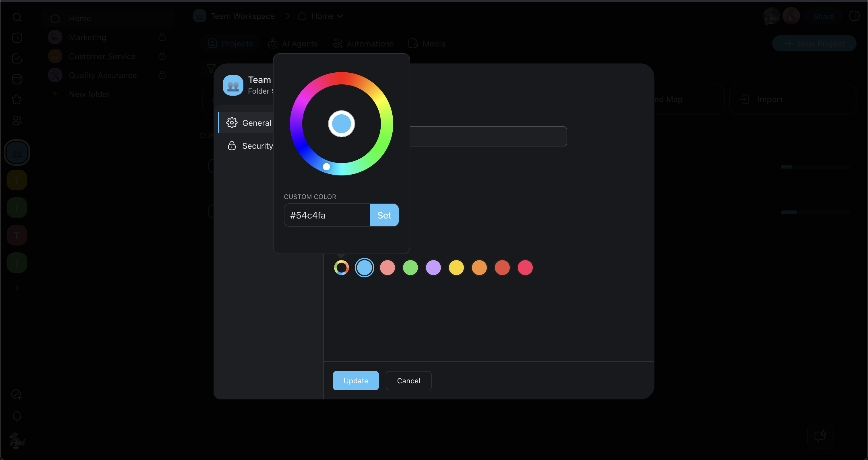This screenshot has height=460, width=868.
Task: Open the notifications bell icon
Action: [17, 416]
